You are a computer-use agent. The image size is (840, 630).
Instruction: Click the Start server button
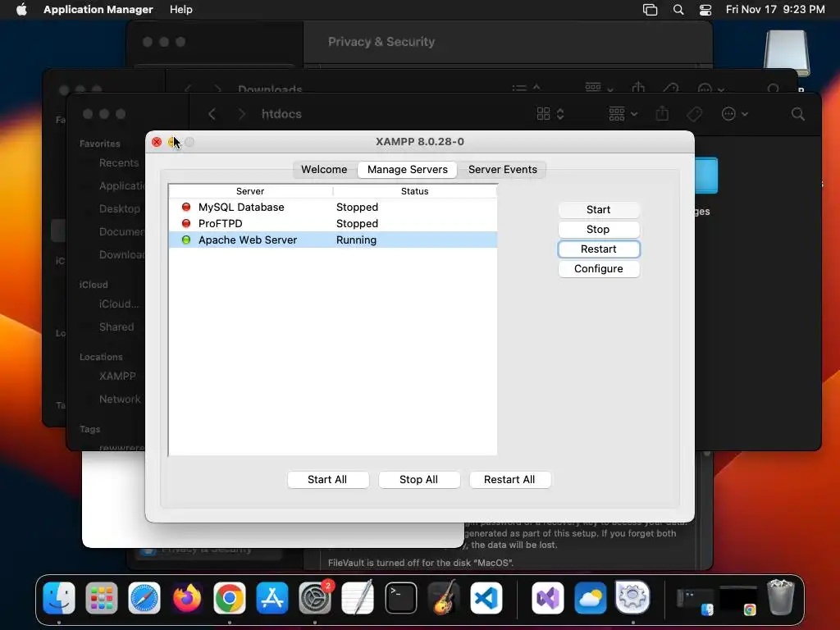coord(598,209)
